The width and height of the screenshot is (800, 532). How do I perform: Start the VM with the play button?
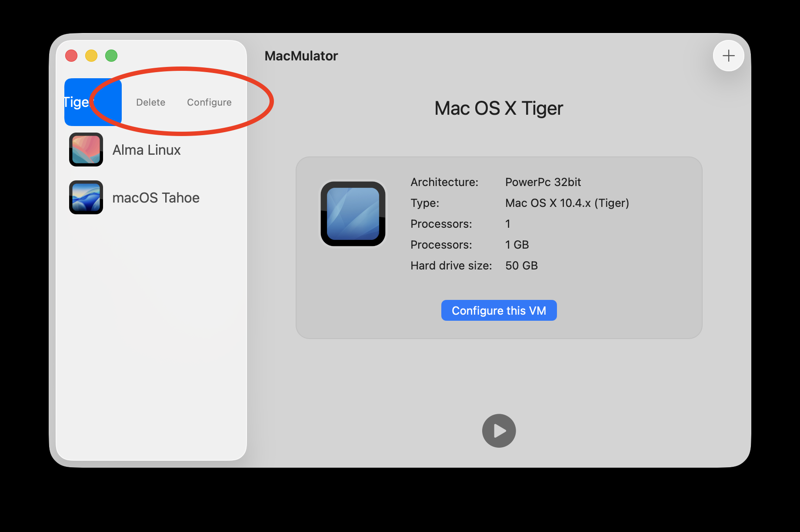499,431
